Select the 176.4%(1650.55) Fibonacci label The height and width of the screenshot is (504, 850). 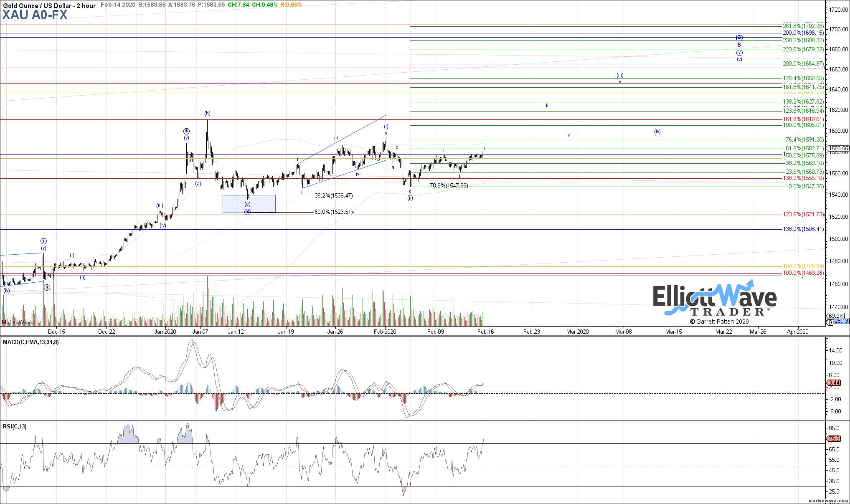[x=803, y=78]
